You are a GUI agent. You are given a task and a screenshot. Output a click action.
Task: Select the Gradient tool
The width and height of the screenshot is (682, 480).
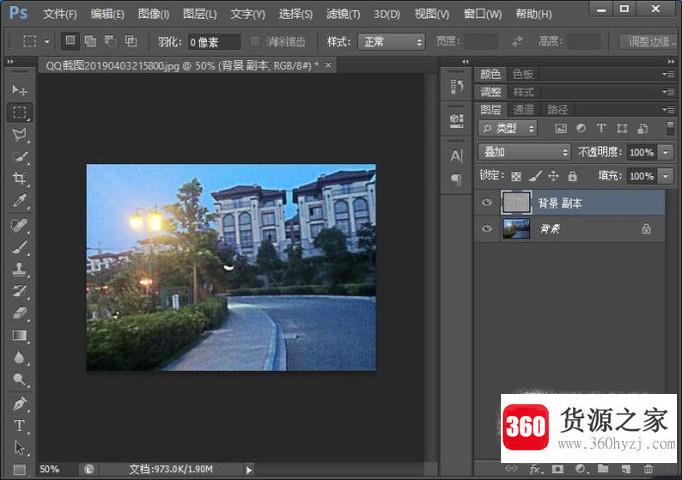[19, 335]
